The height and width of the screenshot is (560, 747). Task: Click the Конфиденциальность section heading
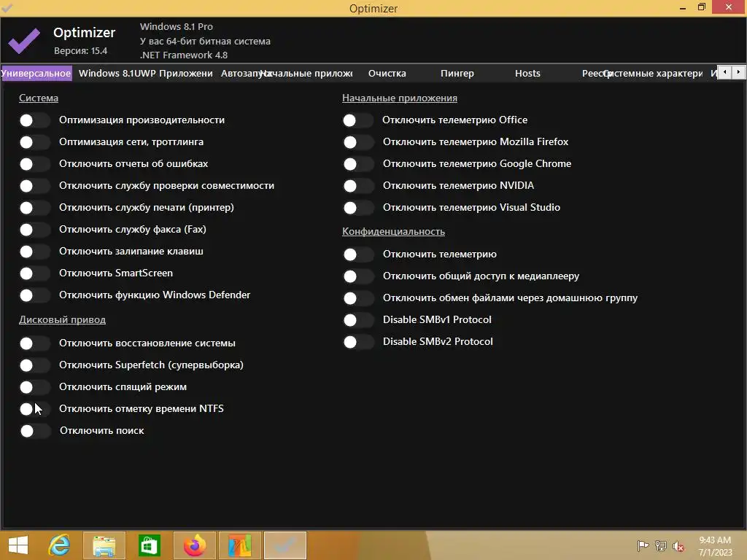(393, 231)
